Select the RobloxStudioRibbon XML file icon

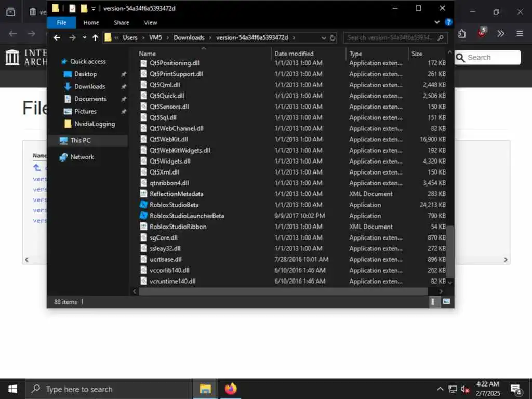tap(143, 227)
